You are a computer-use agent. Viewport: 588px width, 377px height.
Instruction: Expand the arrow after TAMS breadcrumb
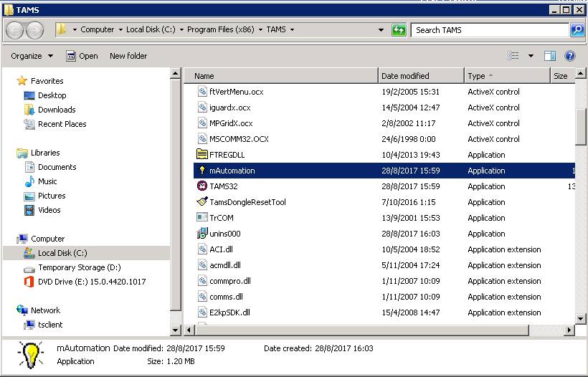[292, 29]
